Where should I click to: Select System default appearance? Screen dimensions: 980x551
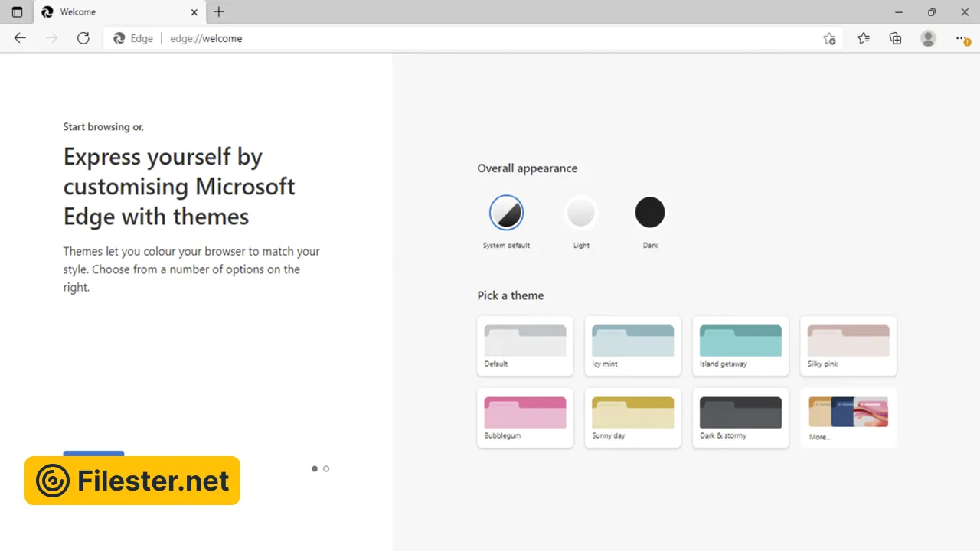click(506, 213)
